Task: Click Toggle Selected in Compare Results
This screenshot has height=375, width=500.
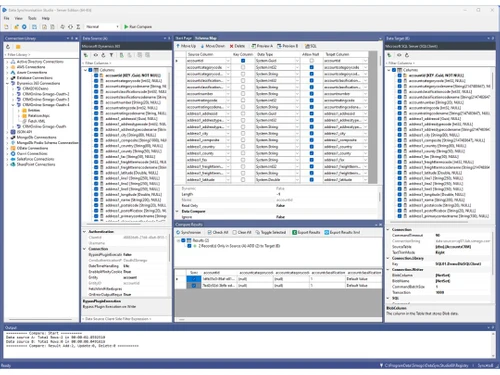Action: (x=271, y=232)
